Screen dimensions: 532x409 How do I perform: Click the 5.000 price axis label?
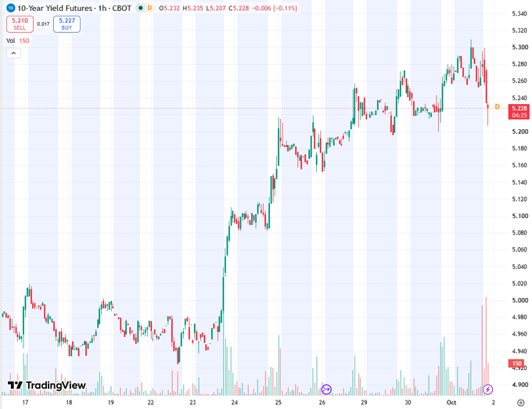point(519,300)
